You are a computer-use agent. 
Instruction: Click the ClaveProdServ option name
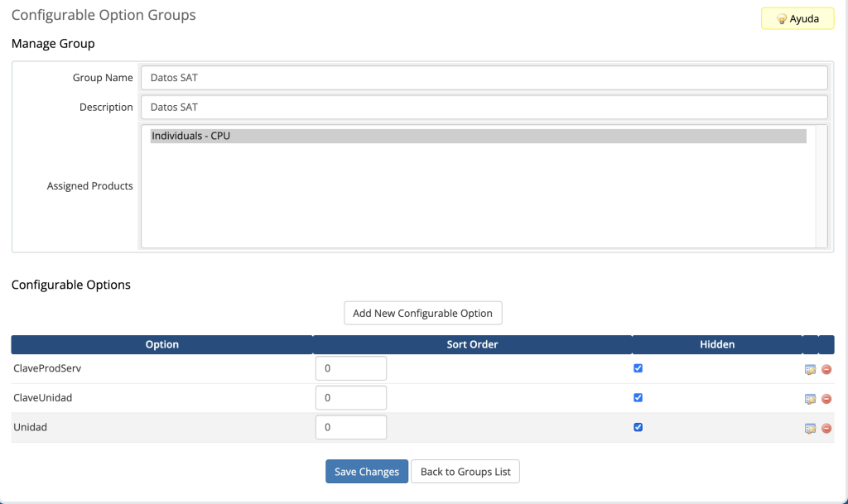coord(47,368)
